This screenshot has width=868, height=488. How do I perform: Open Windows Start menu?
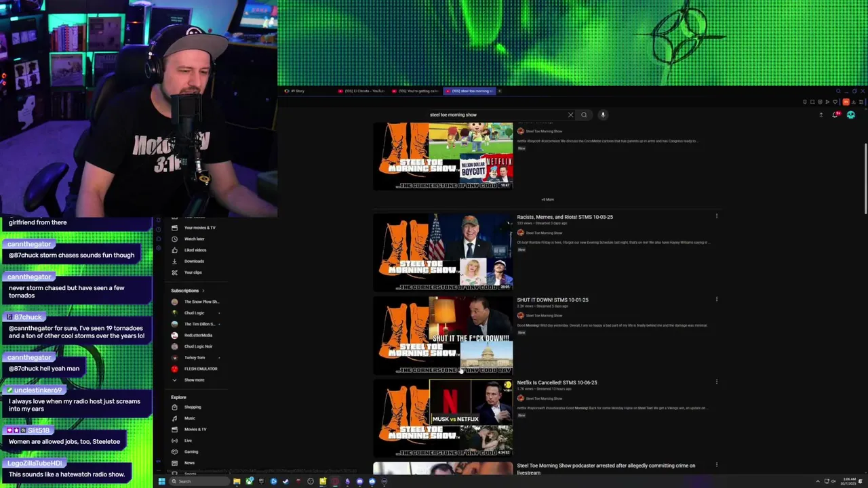(161, 481)
